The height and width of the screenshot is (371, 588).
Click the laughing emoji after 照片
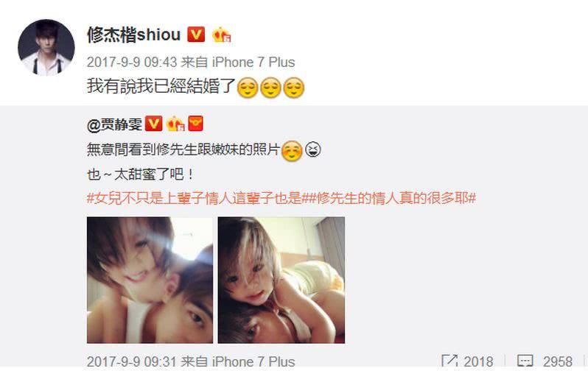click(x=312, y=150)
